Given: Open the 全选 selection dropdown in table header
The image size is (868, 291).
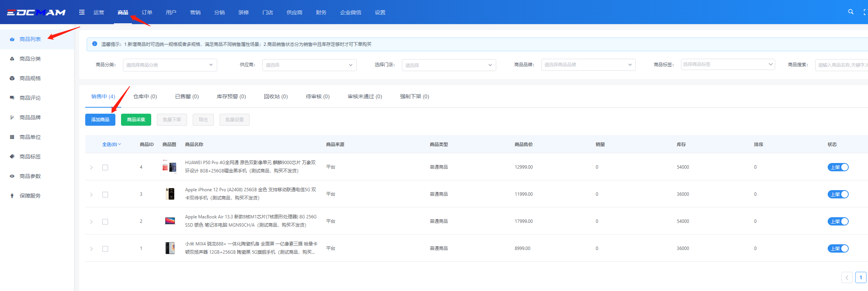Looking at the screenshot, I should click(112, 145).
